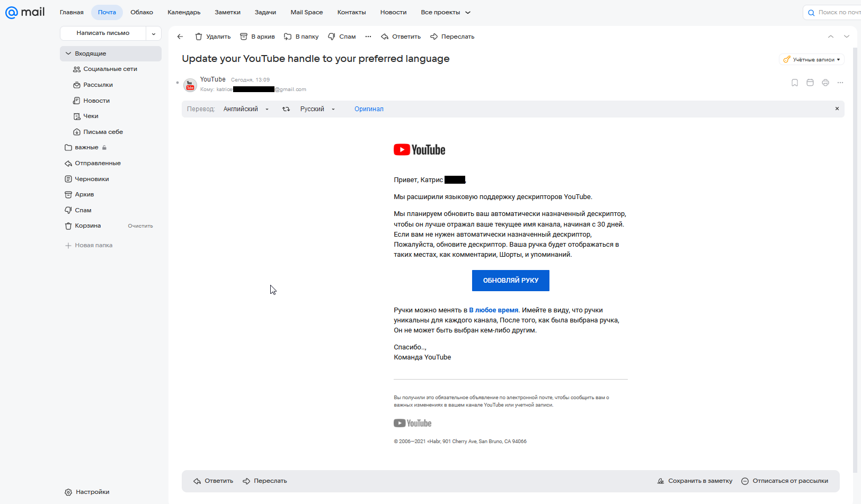Switch to the Главная tab

(x=72, y=12)
